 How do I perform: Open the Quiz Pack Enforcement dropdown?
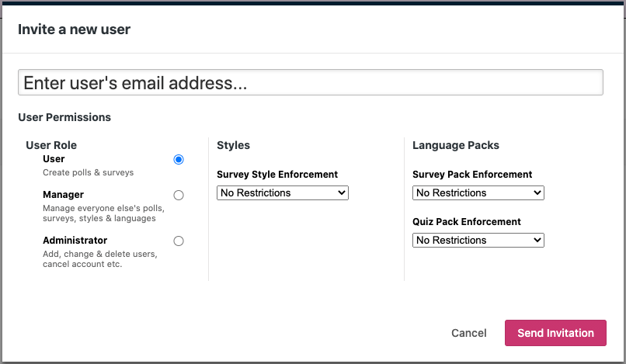478,241
